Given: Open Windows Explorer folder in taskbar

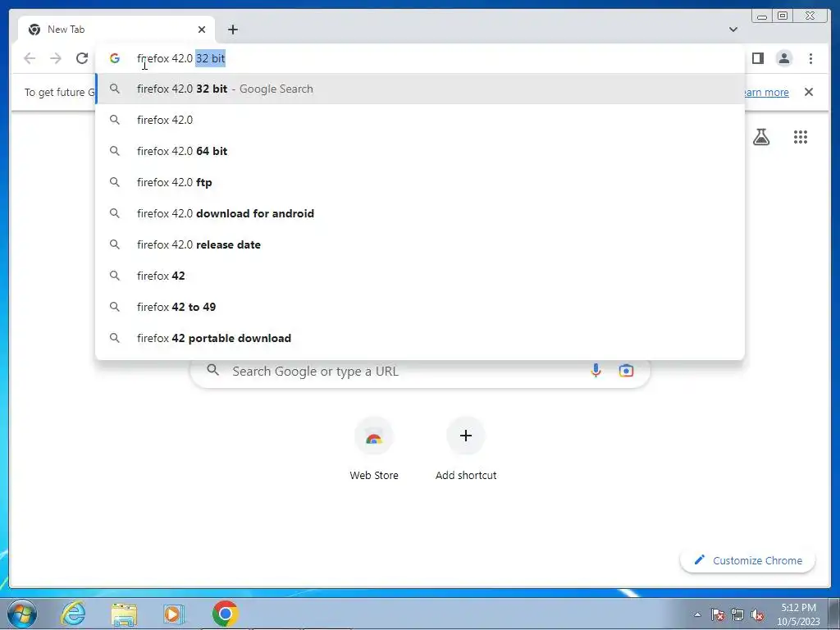Looking at the screenshot, I should [124, 614].
